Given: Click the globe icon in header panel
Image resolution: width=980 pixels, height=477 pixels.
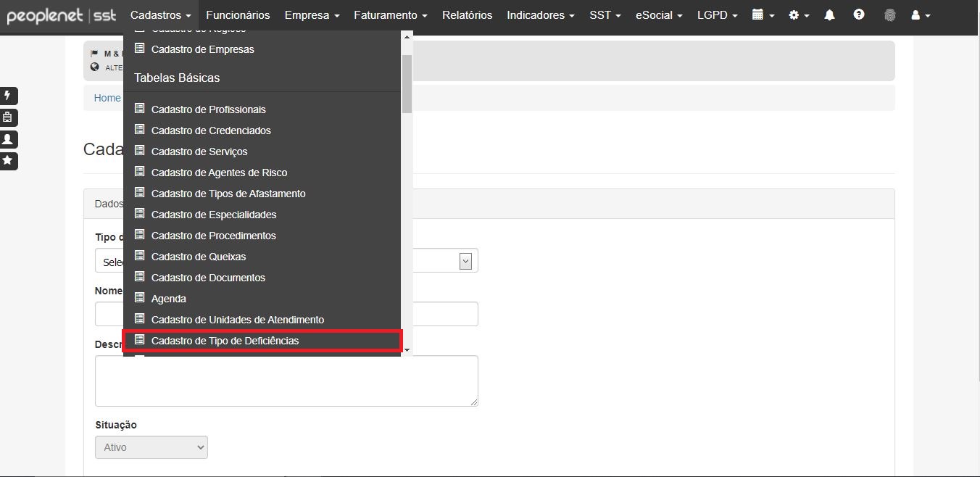Looking at the screenshot, I should pos(94,67).
